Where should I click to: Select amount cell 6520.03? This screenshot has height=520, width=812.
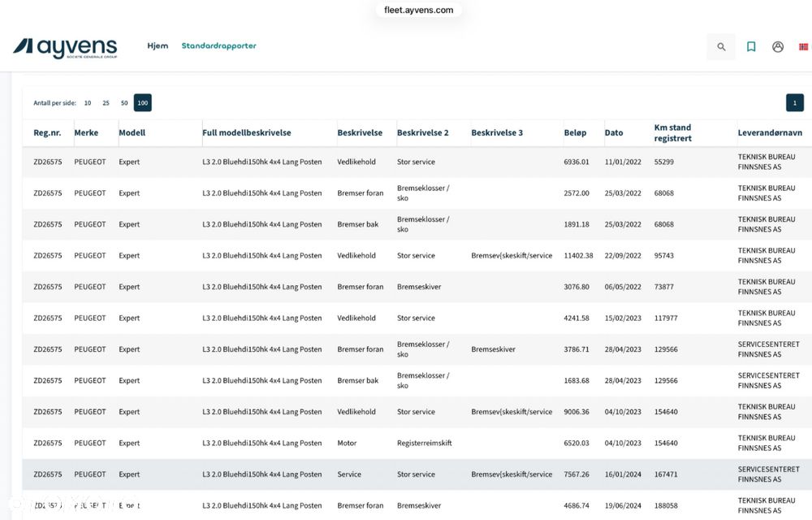click(577, 443)
